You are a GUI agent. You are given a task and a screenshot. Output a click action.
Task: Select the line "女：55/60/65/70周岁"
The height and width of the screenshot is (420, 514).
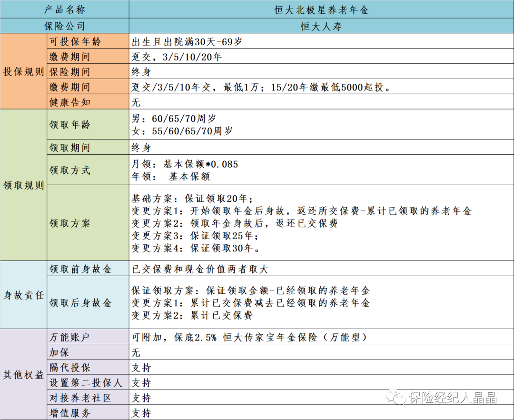(182, 131)
